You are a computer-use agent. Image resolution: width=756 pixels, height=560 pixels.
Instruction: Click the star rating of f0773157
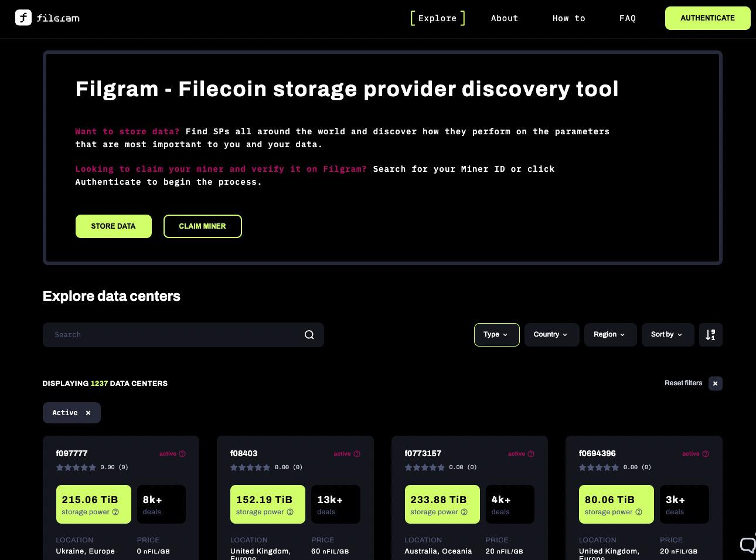[425, 467]
